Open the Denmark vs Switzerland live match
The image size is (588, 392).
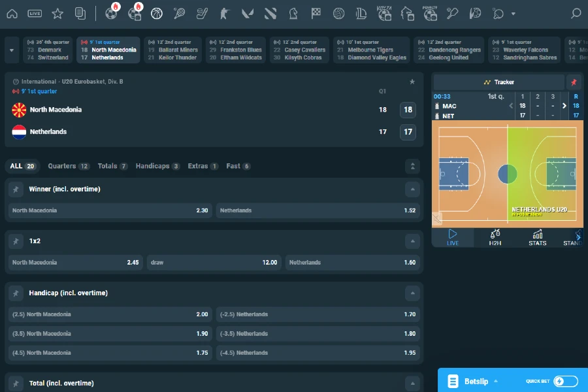[x=48, y=49]
